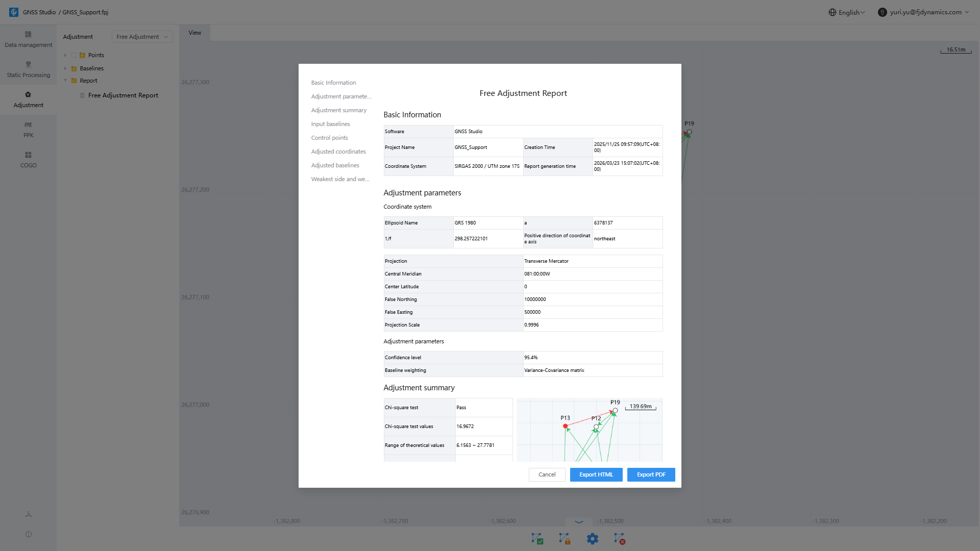Jump to the Adjusted coordinates section

pos(338,152)
